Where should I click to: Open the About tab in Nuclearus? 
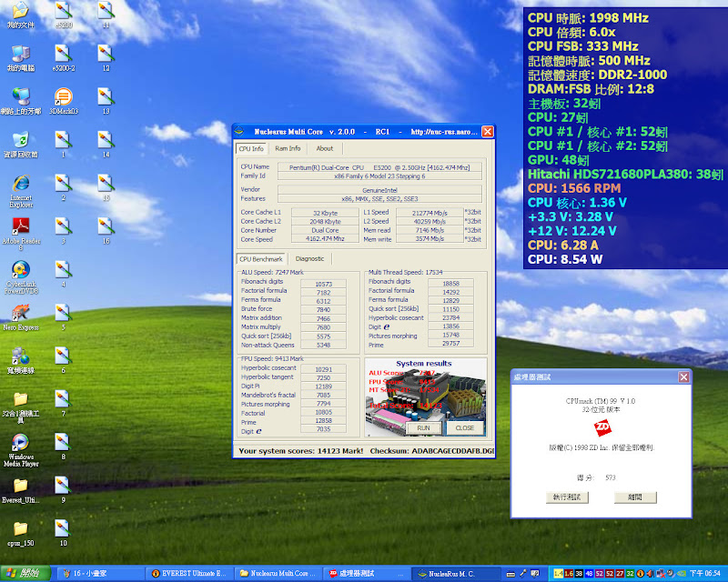pyautogui.click(x=324, y=148)
